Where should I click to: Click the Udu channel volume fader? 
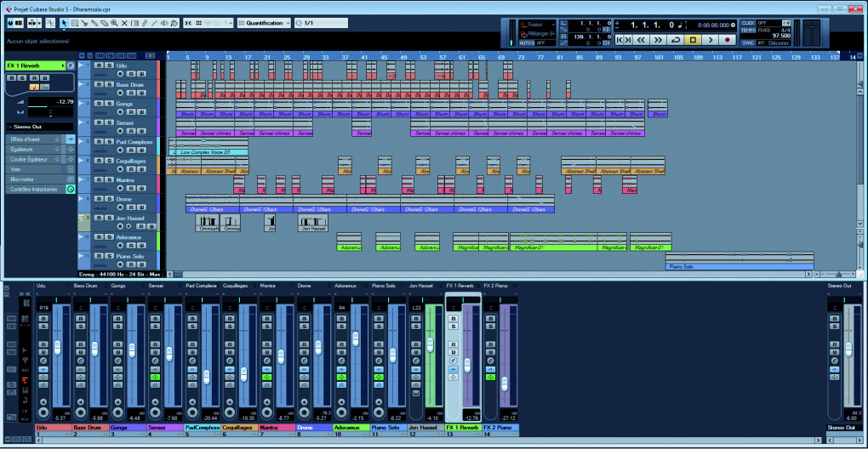tap(58, 347)
